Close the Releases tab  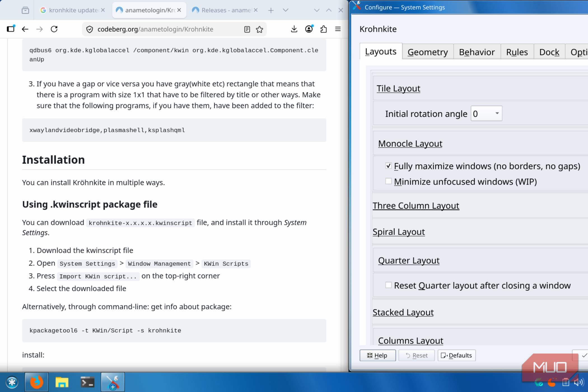point(256,10)
